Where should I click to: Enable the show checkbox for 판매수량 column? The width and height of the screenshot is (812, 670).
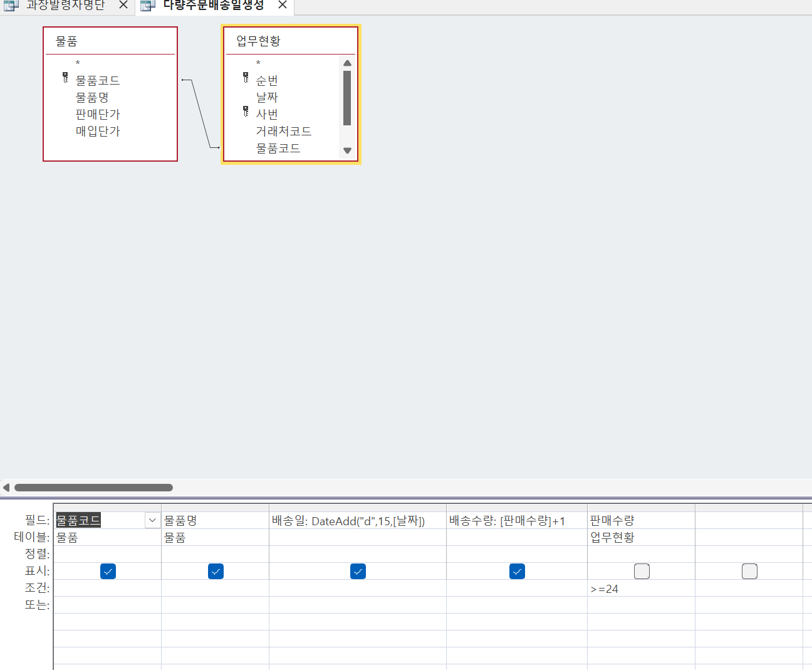point(642,571)
